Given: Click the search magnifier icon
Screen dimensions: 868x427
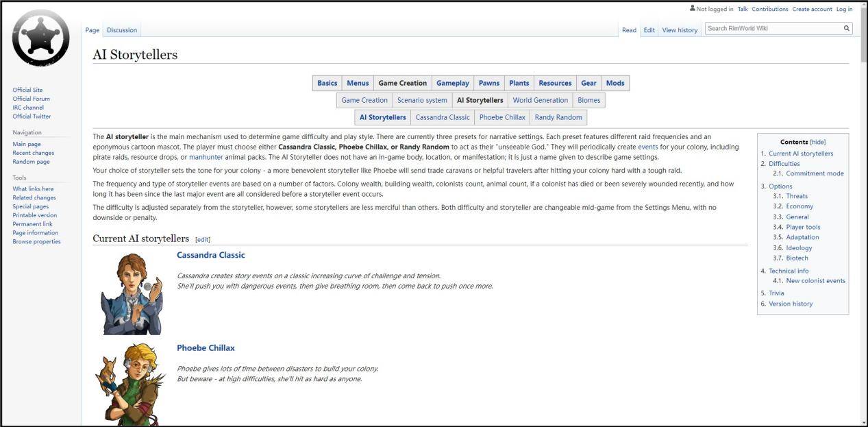Looking at the screenshot, I should click(x=846, y=29).
